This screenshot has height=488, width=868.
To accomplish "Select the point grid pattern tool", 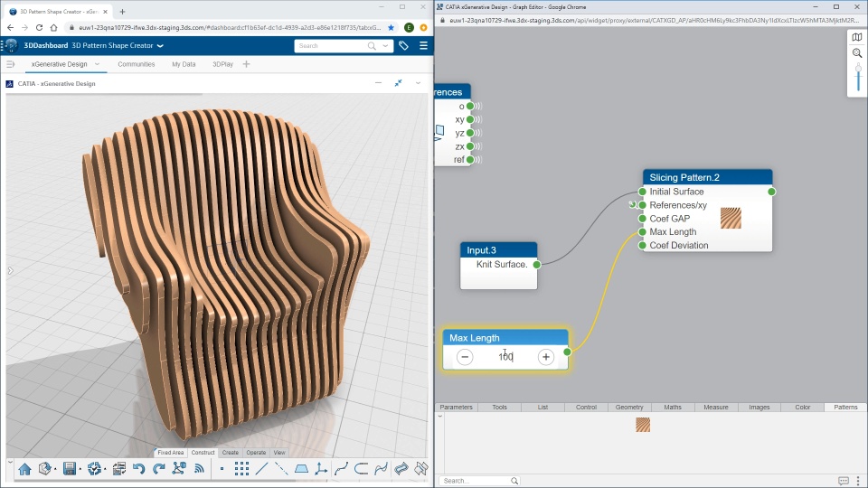I will click(241, 469).
